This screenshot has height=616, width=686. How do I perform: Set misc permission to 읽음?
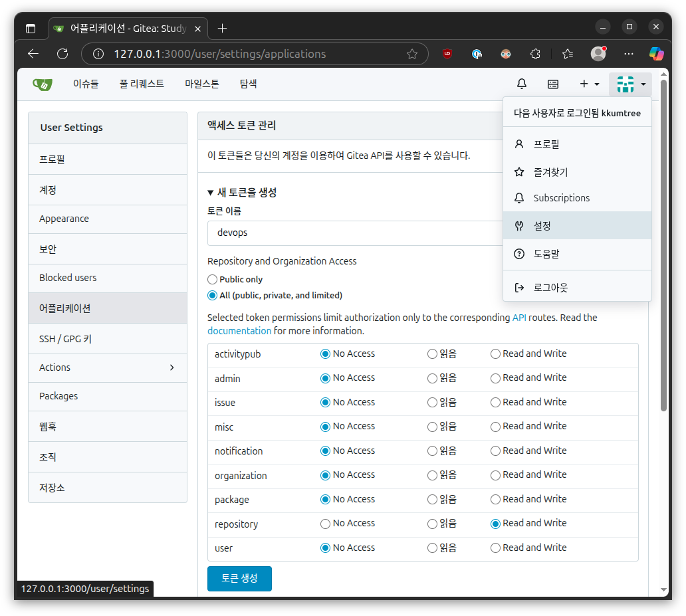(x=432, y=427)
